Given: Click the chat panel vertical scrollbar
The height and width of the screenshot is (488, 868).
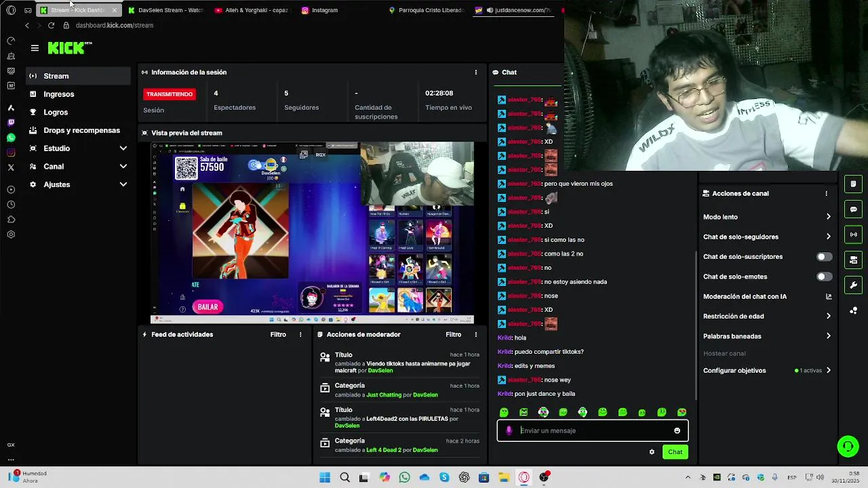Looking at the screenshot, I should [x=696, y=325].
